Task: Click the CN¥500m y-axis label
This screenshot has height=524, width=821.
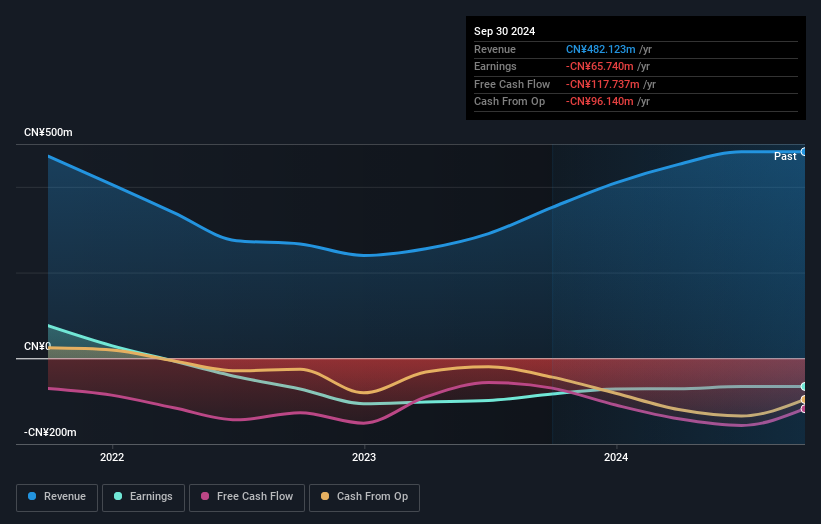Action: click(x=48, y=132)
